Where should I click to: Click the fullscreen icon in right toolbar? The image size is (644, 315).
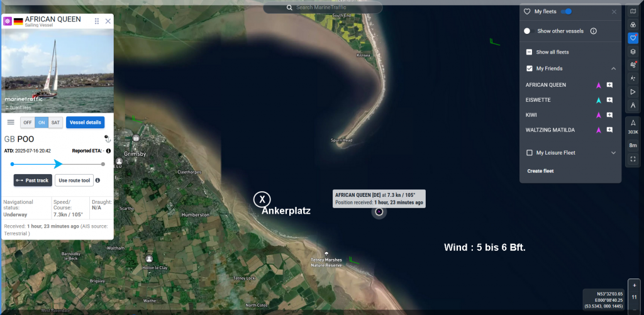pos(633,159)
